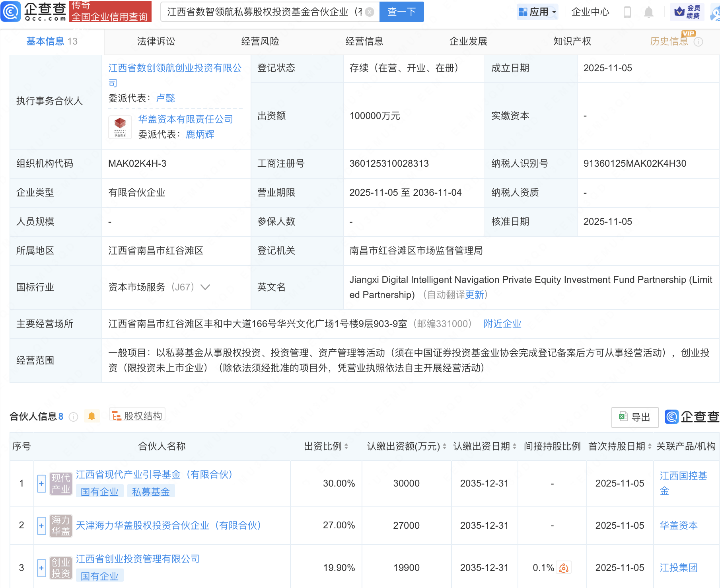This screenshot has height=588, width=720.
Task: Clear the search box with X icon
Action: (x=370, y=12)
